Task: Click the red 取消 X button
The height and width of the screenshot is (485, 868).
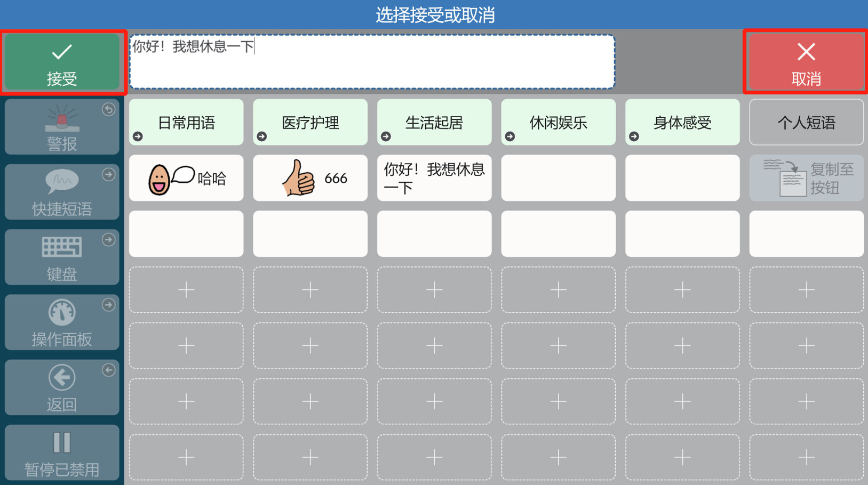Action: pos(806,63)
